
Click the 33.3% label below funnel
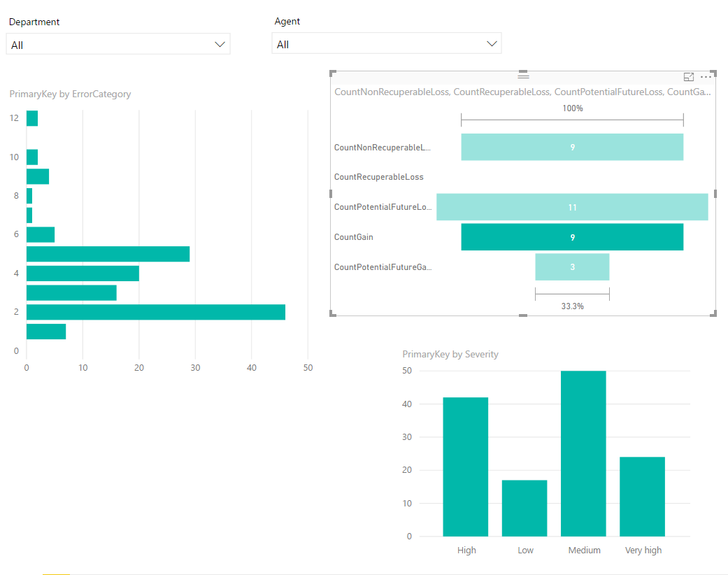tap(573, 306)
